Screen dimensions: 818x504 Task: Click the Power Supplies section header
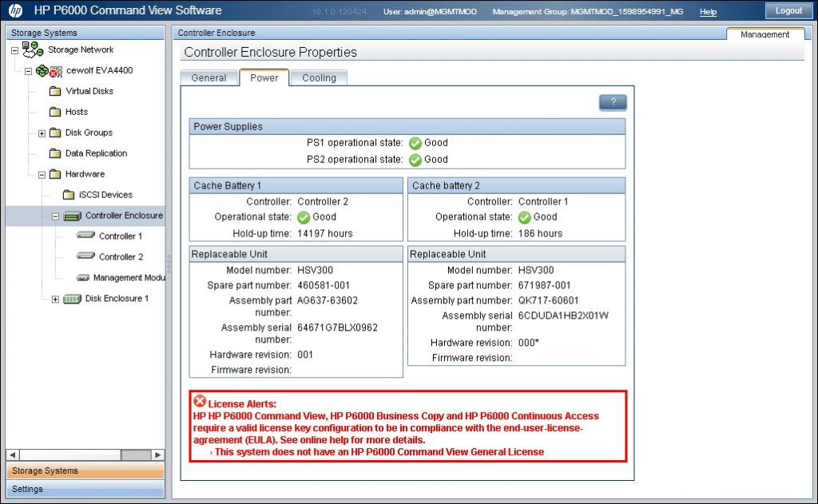407,127
